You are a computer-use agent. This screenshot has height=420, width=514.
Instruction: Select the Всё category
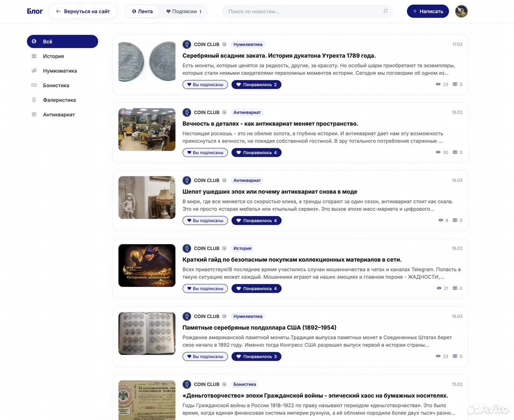point(62,41)
